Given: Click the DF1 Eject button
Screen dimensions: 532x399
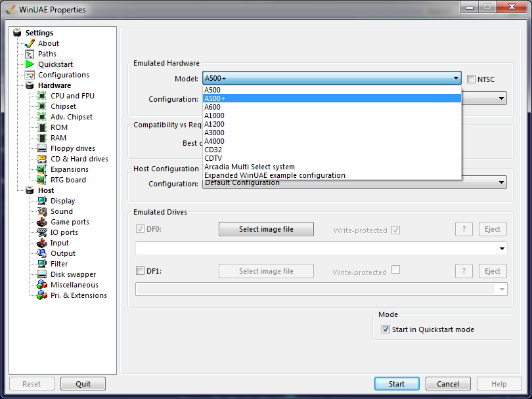Looking at the screenshot, I should [x=493, y=271].
